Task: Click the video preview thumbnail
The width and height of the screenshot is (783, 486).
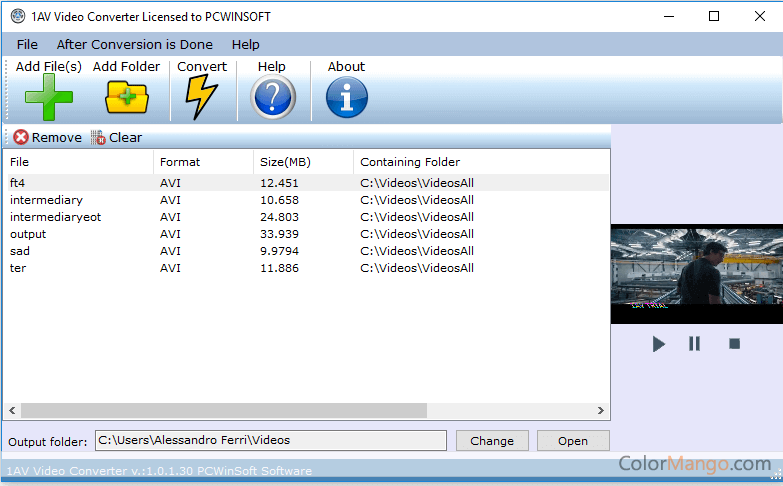Action: 697,273
